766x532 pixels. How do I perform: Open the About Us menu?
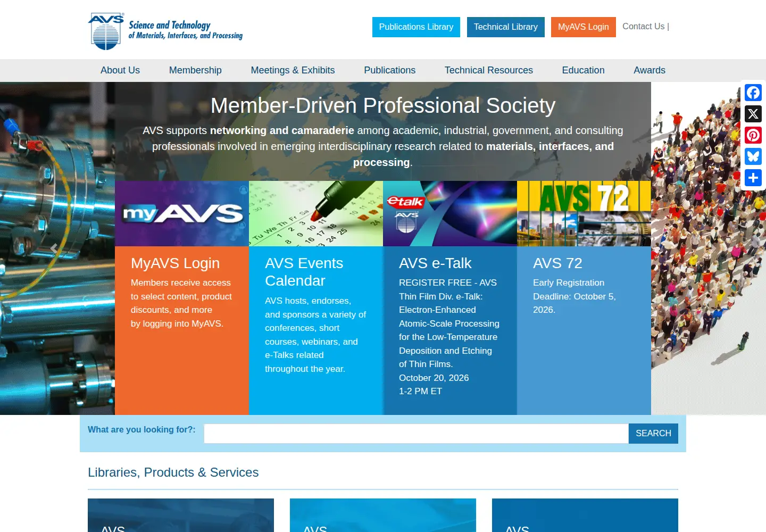click(x=120, y=70)
